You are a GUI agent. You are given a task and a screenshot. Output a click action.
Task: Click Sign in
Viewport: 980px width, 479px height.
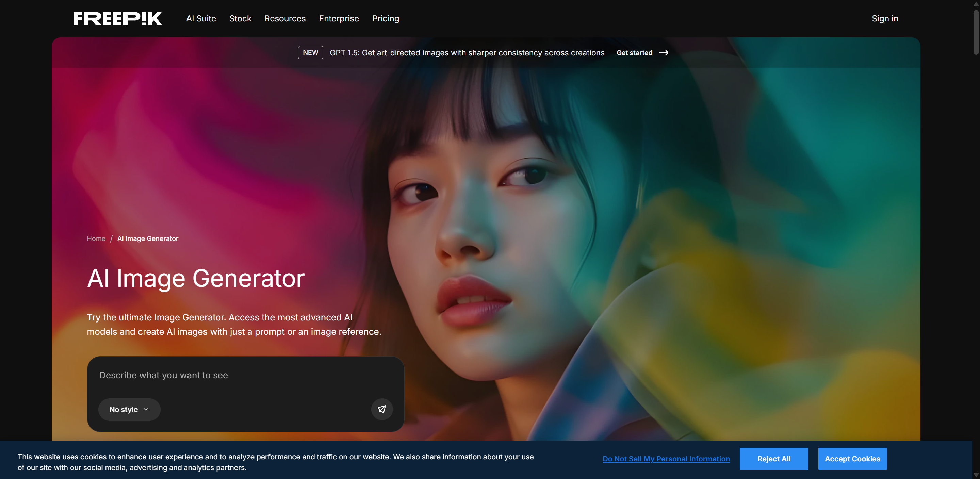pos(884,19)
